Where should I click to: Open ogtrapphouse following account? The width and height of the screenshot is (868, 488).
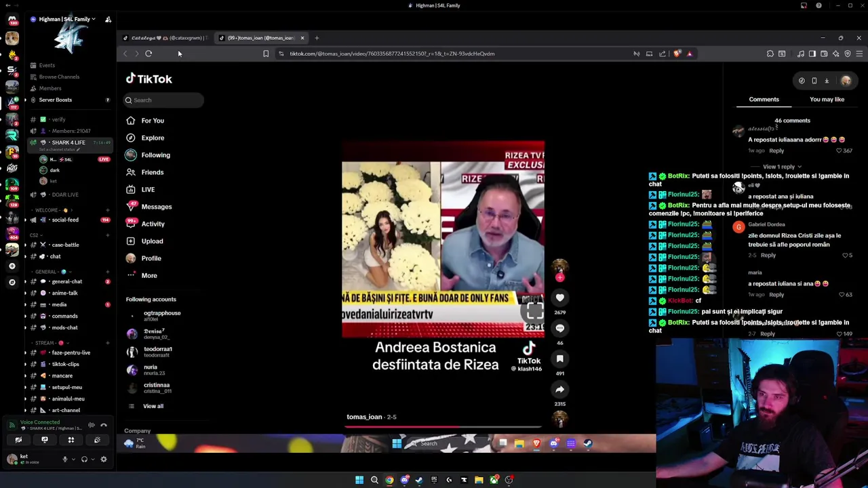point(161,315)
